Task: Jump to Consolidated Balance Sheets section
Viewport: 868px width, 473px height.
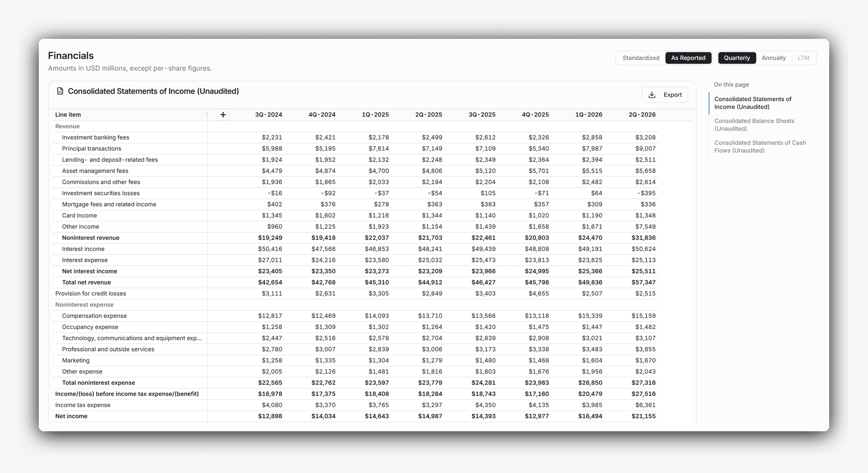Action: click(754, 125)
